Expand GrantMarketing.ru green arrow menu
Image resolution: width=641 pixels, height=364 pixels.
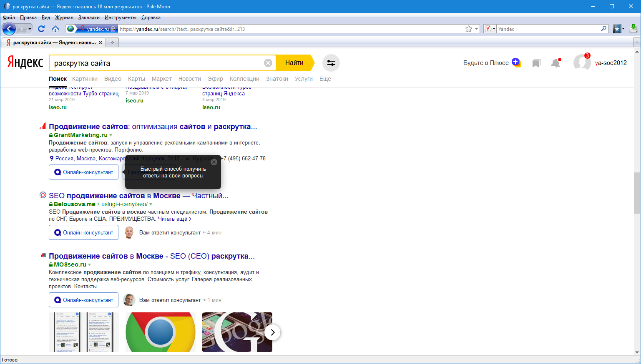(111, 135)
